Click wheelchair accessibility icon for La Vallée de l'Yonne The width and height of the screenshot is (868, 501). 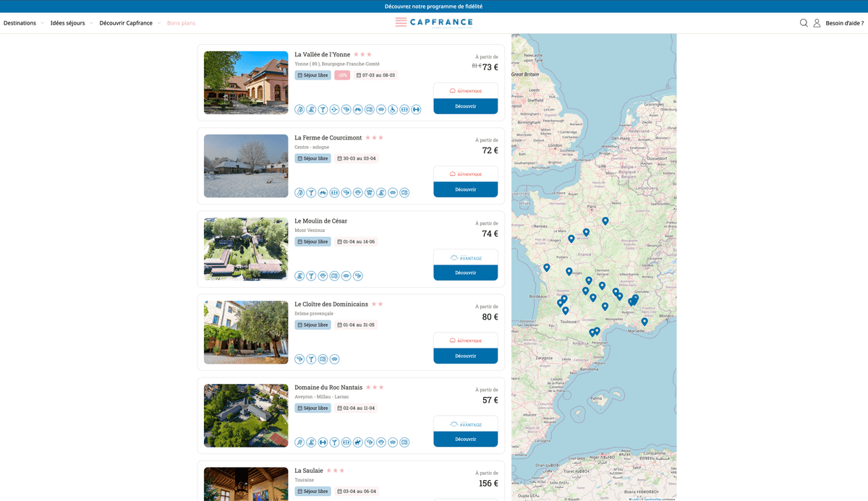(393, 110)
